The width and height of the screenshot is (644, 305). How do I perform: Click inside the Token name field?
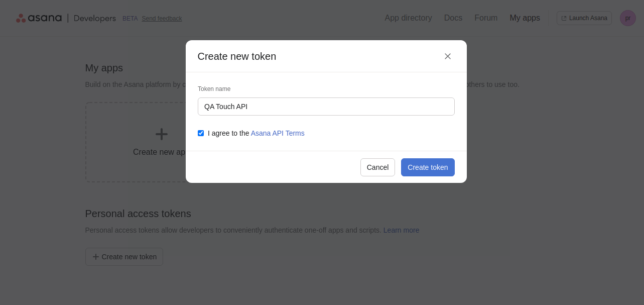pos(326,107)
